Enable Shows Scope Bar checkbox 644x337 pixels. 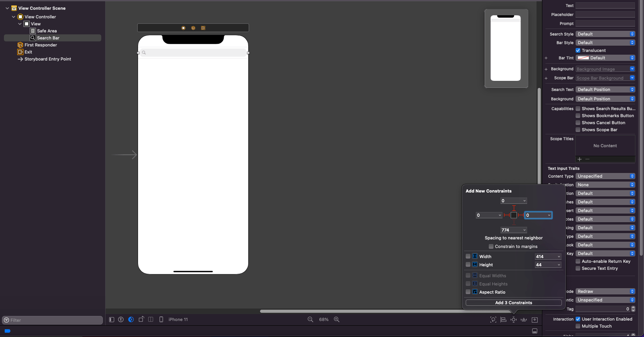pyautogui.click(x=578, y=130)
